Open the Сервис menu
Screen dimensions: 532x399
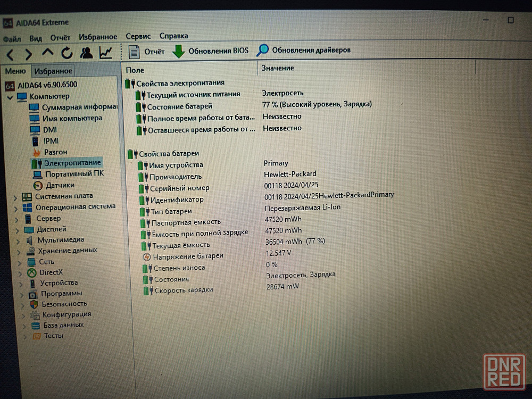(138, 36)
